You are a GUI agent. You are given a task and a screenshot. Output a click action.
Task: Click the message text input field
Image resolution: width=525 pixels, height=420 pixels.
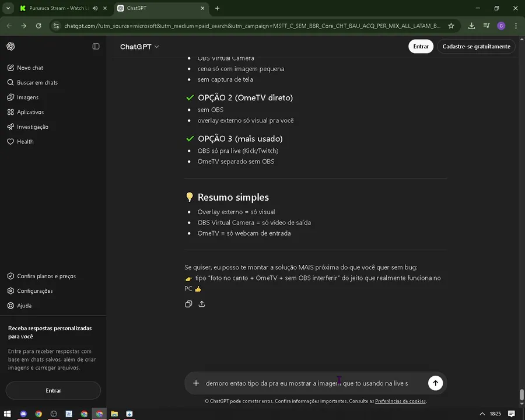(309, 383)
